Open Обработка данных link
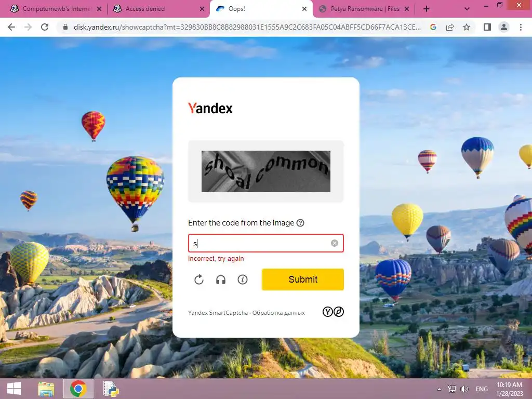 click(278, 313)
